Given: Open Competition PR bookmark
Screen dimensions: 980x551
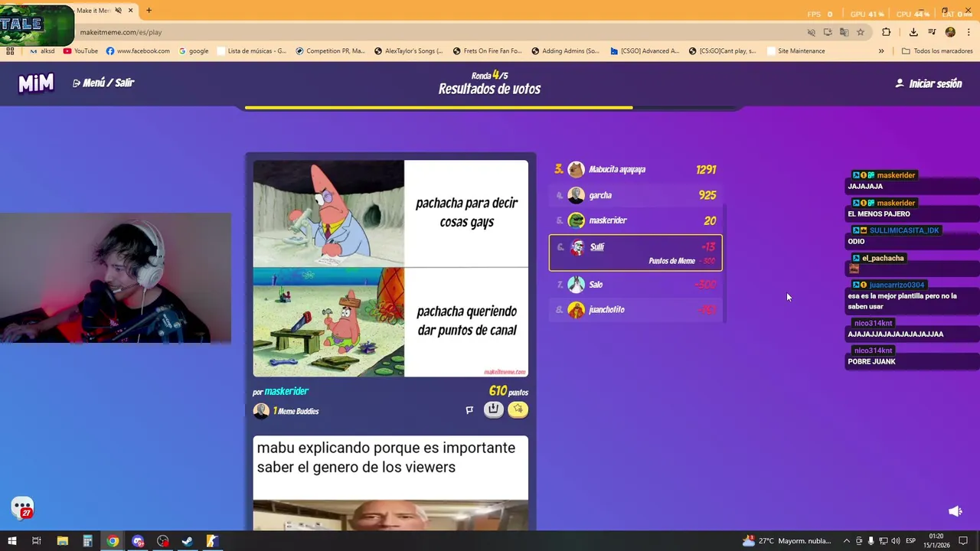Looking at the screenshot, I should click(x=330, y=51).
